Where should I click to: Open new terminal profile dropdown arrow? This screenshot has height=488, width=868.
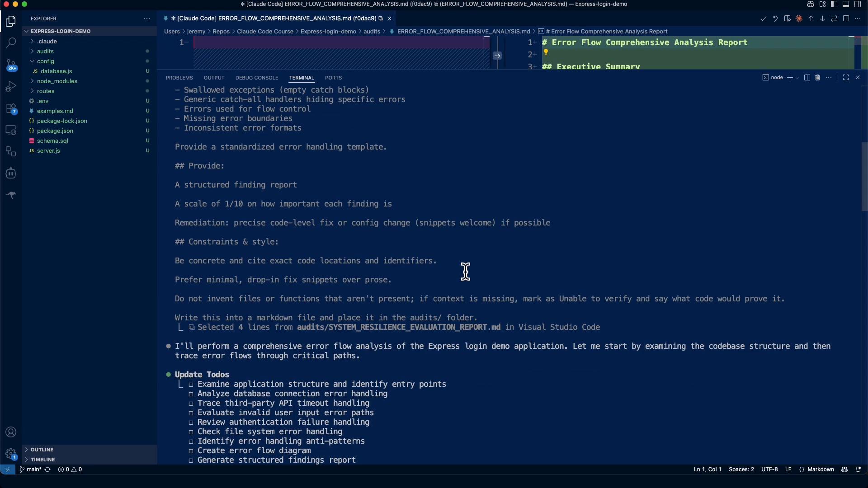pyautogui.click(x=797, y=78)
